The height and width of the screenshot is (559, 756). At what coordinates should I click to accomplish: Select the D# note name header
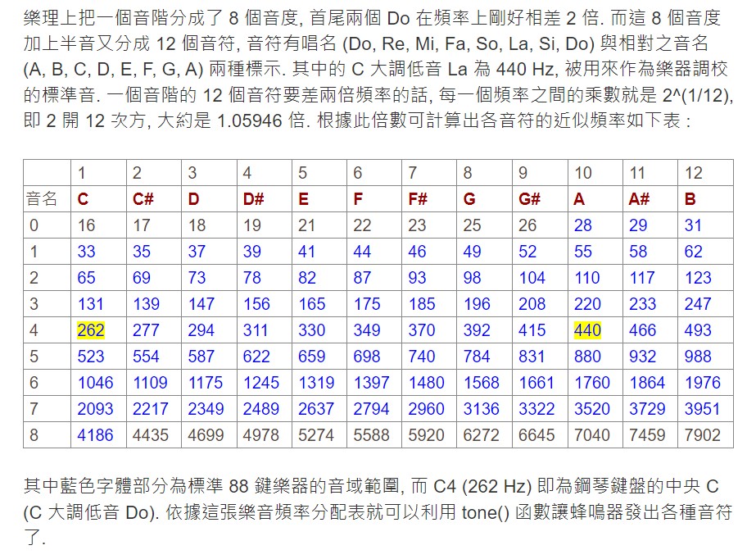tap(253, 199)
